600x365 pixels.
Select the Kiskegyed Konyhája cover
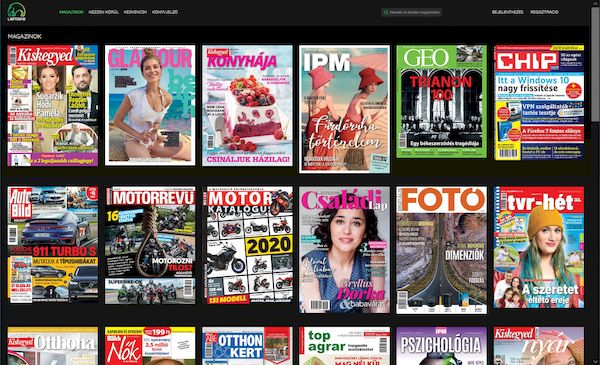(x=247, y=106)
